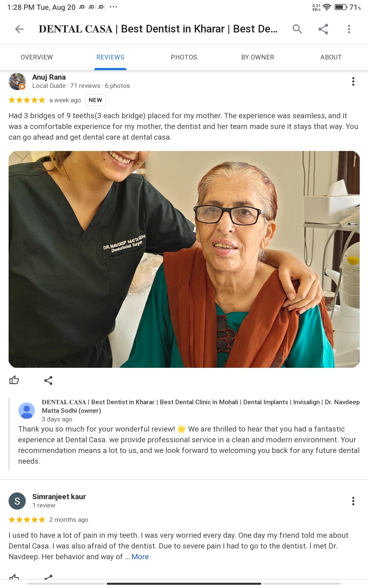368x588 pixels.
Task: Share Simranjeet kaur's review
Action: [x=48, y=577]
